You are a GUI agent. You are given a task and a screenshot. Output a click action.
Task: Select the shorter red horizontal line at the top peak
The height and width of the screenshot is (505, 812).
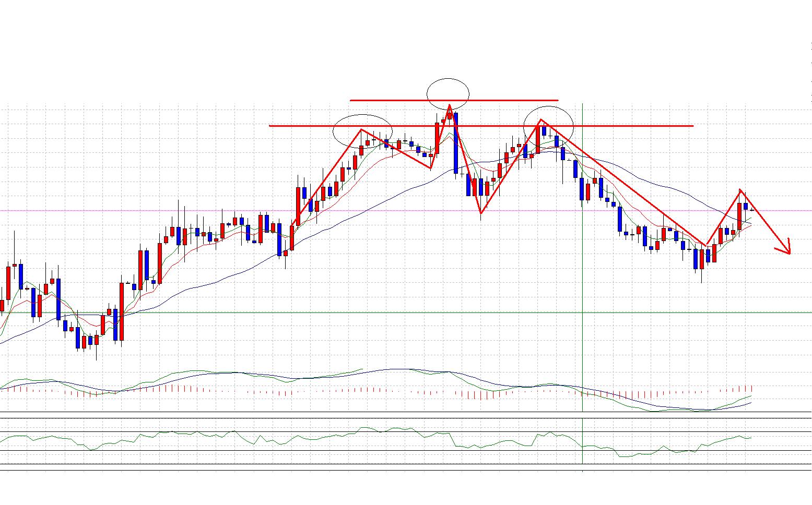[x=454, y=100]
